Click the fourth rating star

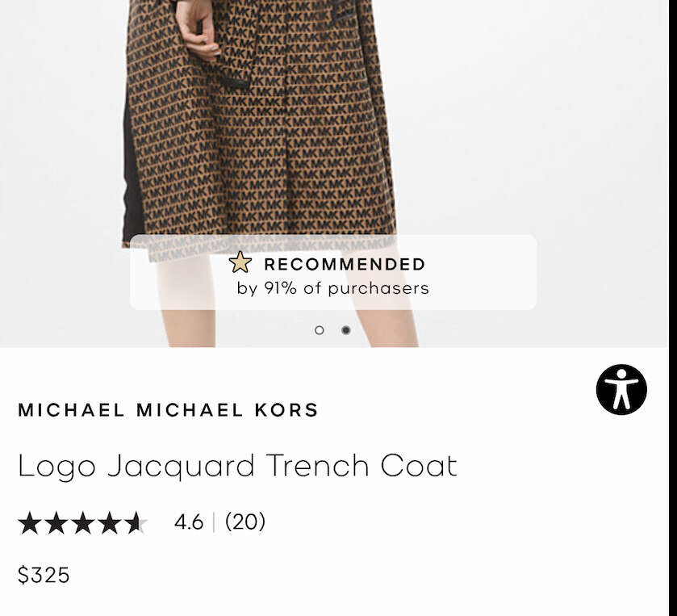click(x=110, y=522)
